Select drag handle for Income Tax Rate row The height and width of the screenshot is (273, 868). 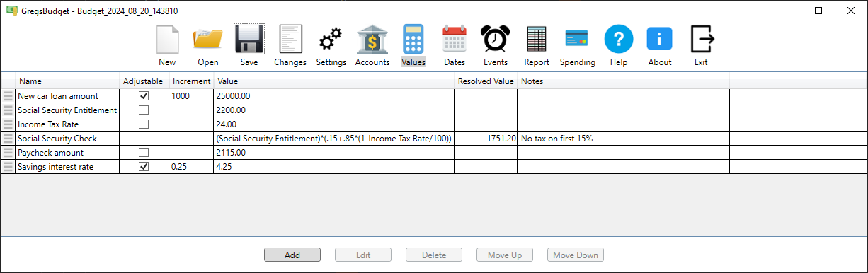8,124
